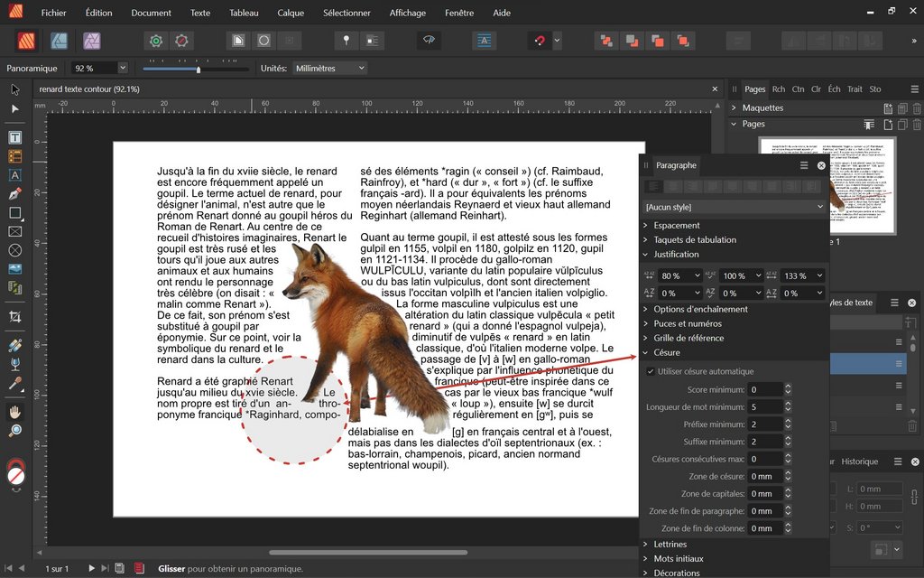This screenshot has width=924, height=578.
Task: Select the Zoom magnifier tool
Action: 14,431
